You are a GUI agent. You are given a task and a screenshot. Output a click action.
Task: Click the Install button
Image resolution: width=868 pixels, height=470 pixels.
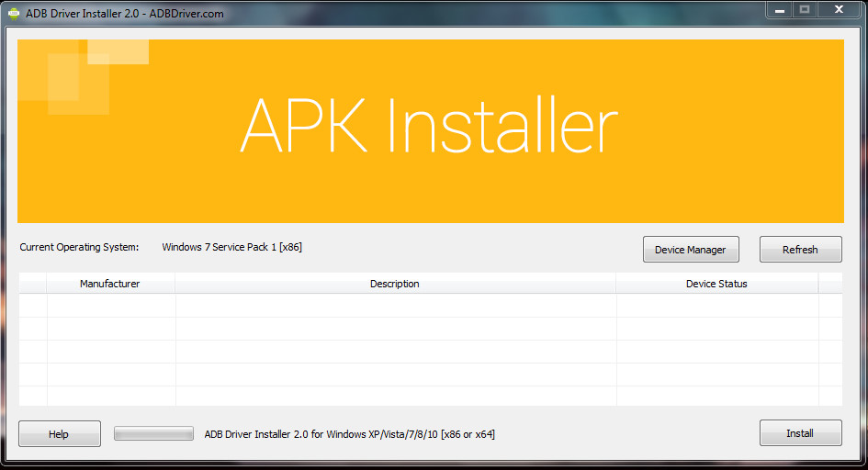(x=800, y=433)
